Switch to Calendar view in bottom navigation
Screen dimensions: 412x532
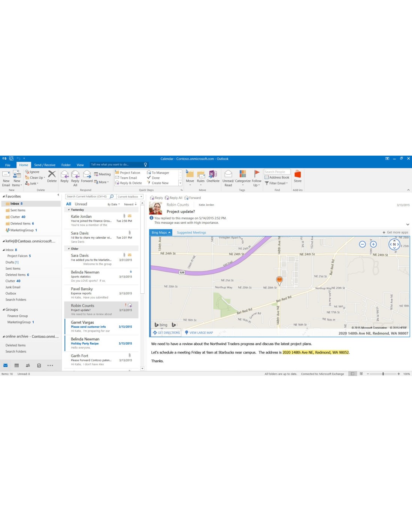click(x=16, y=366)
